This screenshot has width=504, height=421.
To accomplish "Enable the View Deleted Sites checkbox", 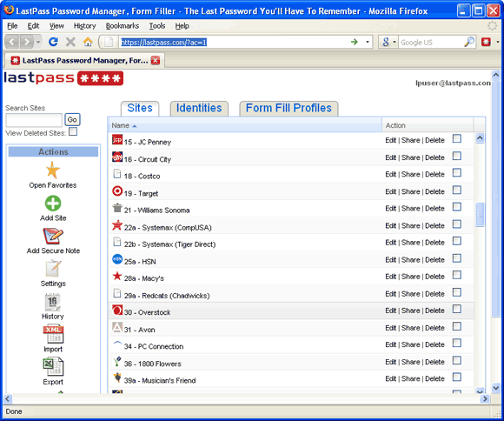I will click(73, 131).
